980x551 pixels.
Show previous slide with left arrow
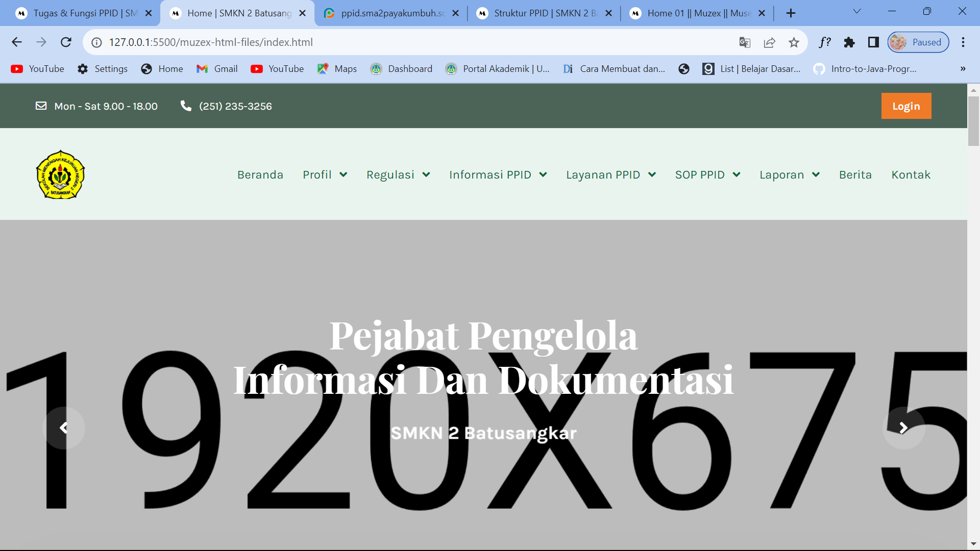pyautogui.click(x=64, y=428)
